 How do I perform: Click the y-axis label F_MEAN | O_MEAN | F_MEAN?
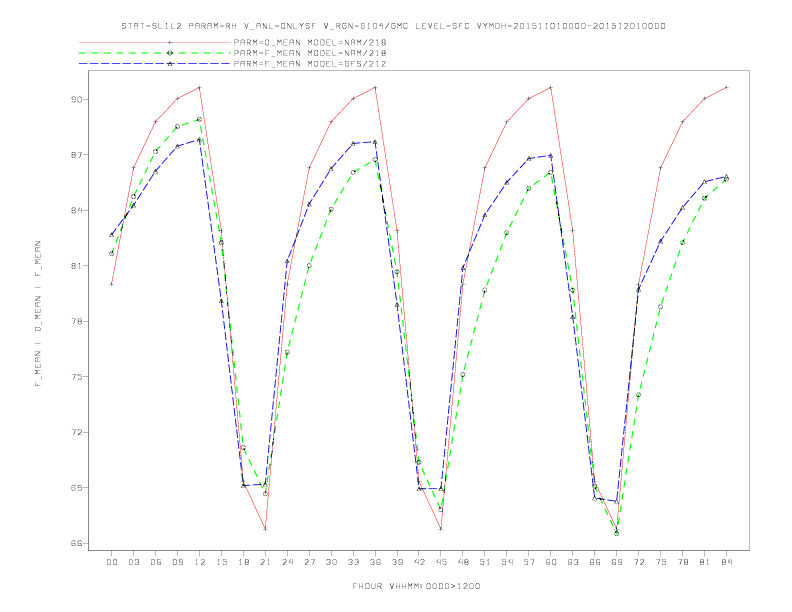point(38,314)
